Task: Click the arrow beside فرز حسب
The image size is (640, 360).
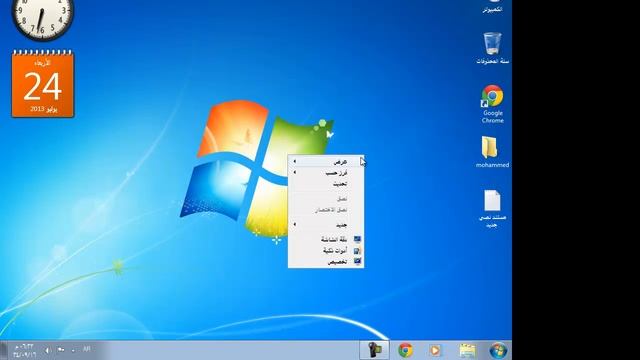Action: (x=295, y=173)
